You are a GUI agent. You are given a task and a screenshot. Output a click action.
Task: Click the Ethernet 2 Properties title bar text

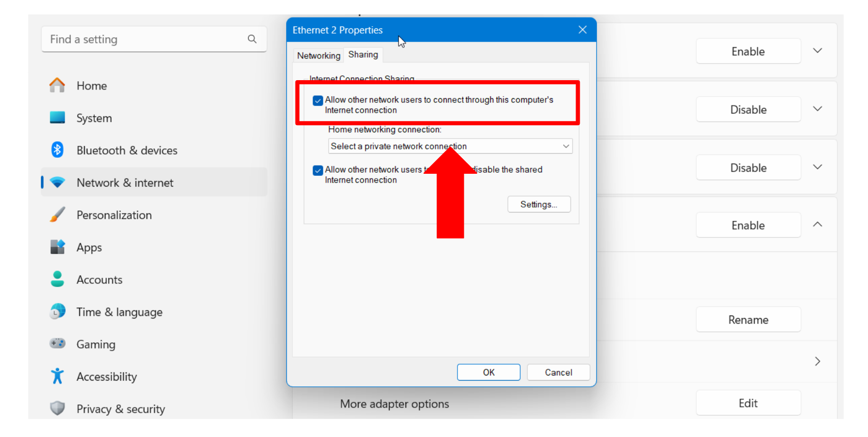[x=337, y=30]
